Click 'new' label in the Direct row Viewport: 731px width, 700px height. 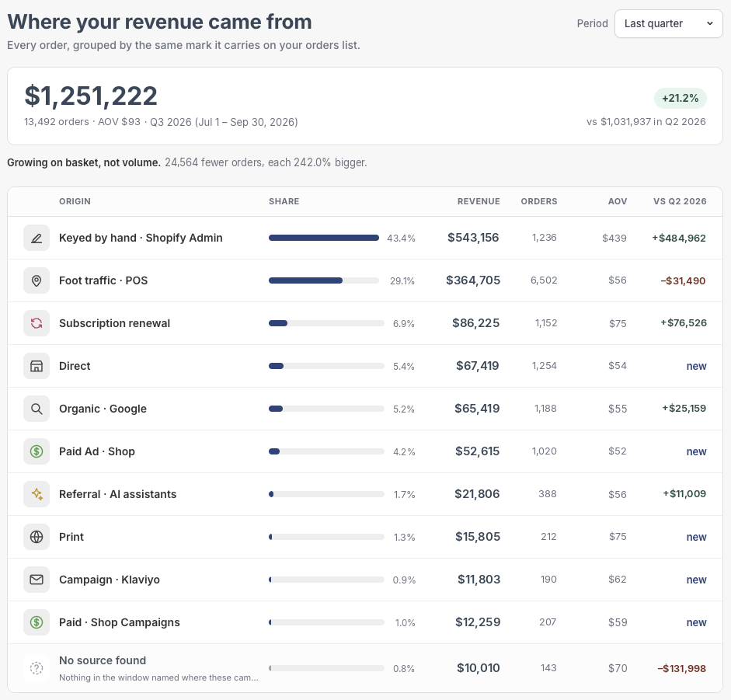click(697, 367)
